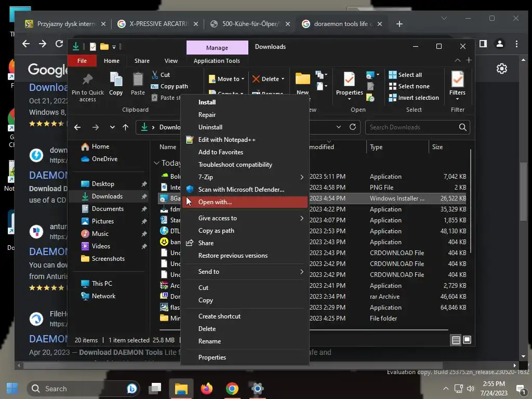Click Cut scissors in Clipboard group

click(x=155, y=75)
